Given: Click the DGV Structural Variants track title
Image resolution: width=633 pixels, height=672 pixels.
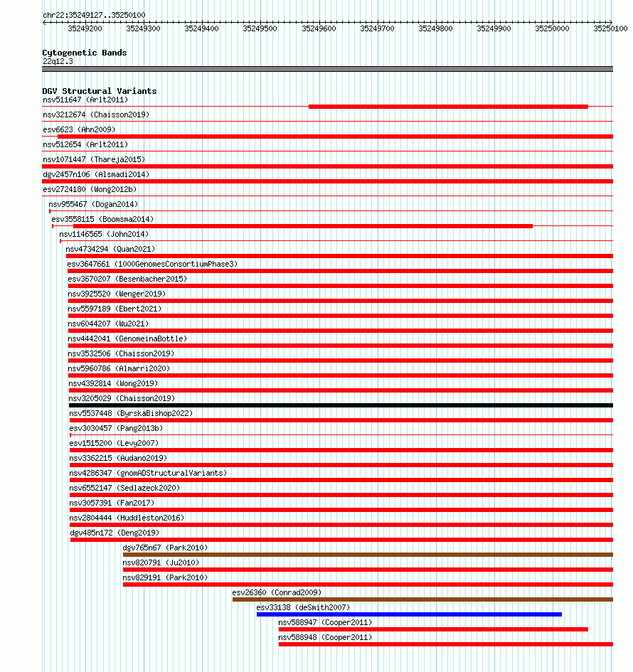Looking at the screenshot, I should [x=100, y=91].
